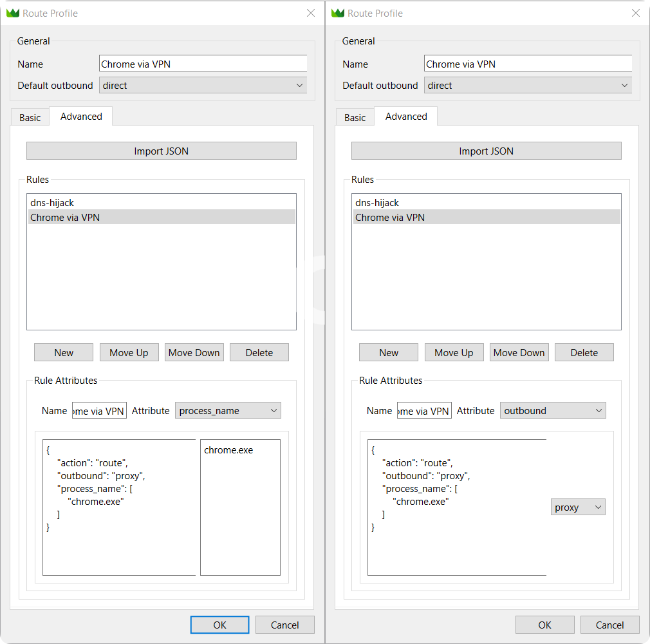Select Chrome via VPN rule in right list
650x644 pixels.
[390, 218]
